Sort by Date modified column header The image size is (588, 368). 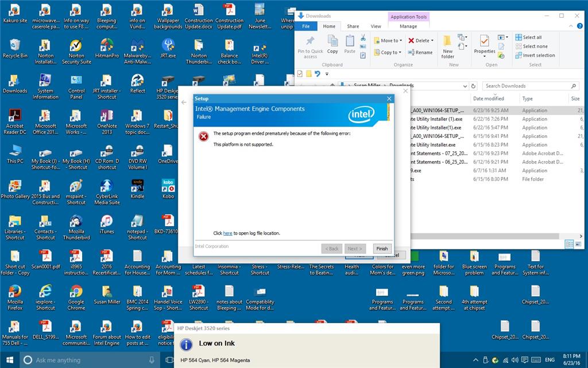click(488, 99)
